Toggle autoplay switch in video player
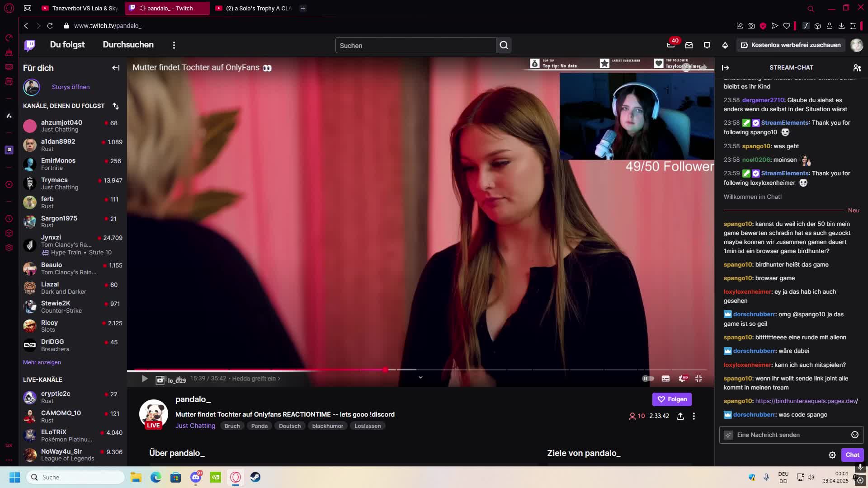This screenshot has width=868, height=488. 648,379
